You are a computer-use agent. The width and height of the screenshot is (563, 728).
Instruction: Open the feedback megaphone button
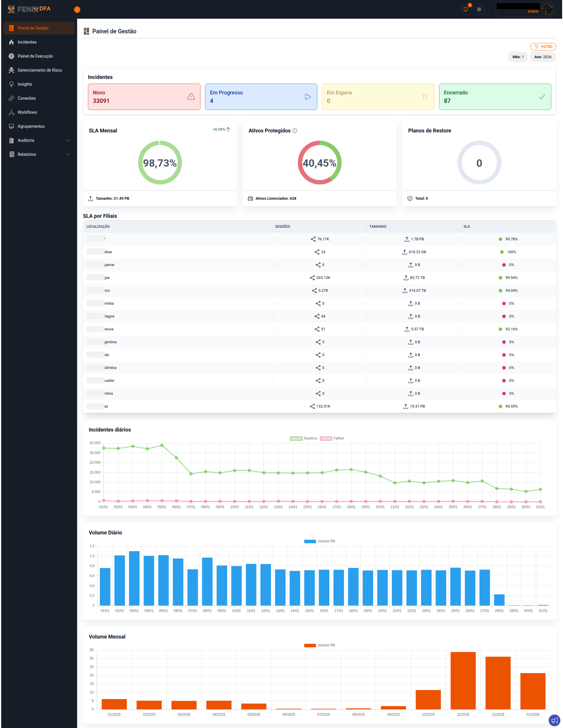pos(554,721)
